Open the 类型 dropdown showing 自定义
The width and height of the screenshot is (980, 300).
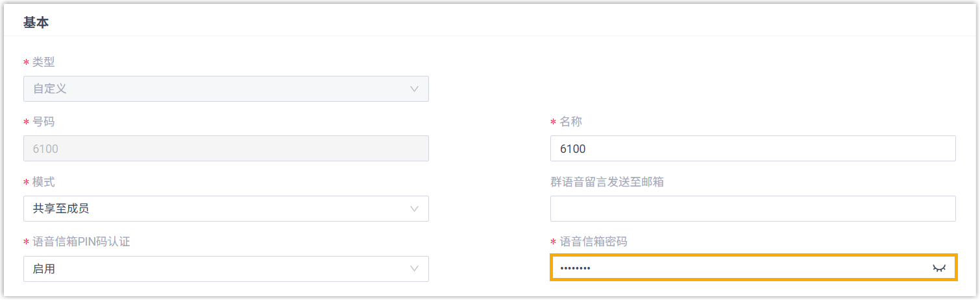[x=221, y=89]
